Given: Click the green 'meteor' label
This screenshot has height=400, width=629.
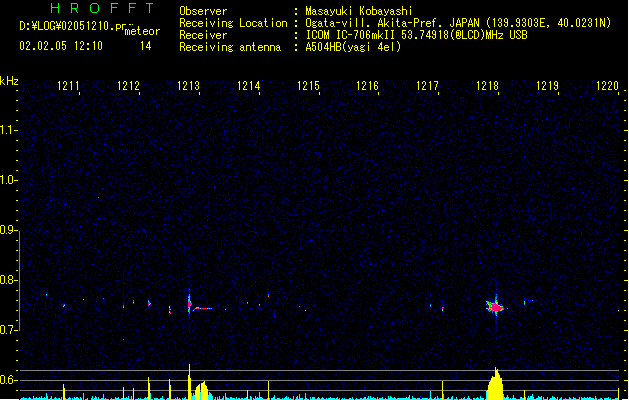Looking at the screenshot, I should [142, 31].
